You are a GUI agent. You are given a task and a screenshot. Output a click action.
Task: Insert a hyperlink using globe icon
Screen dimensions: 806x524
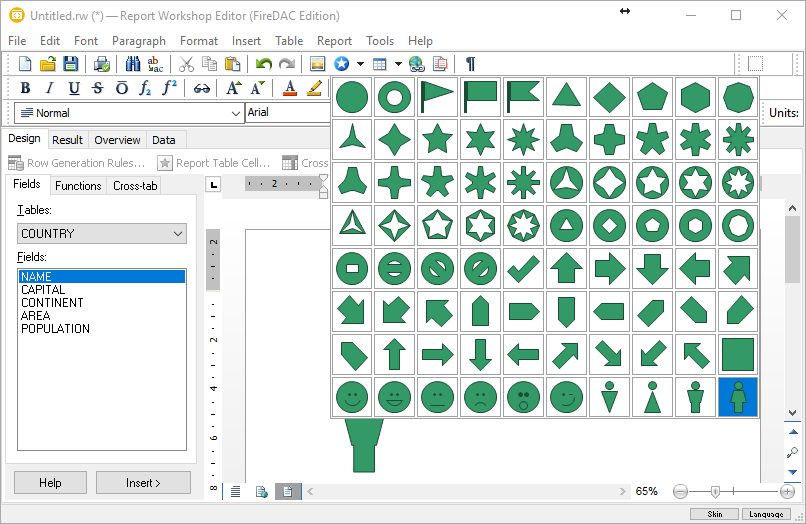pyautogui.click(x=417, y=64)
